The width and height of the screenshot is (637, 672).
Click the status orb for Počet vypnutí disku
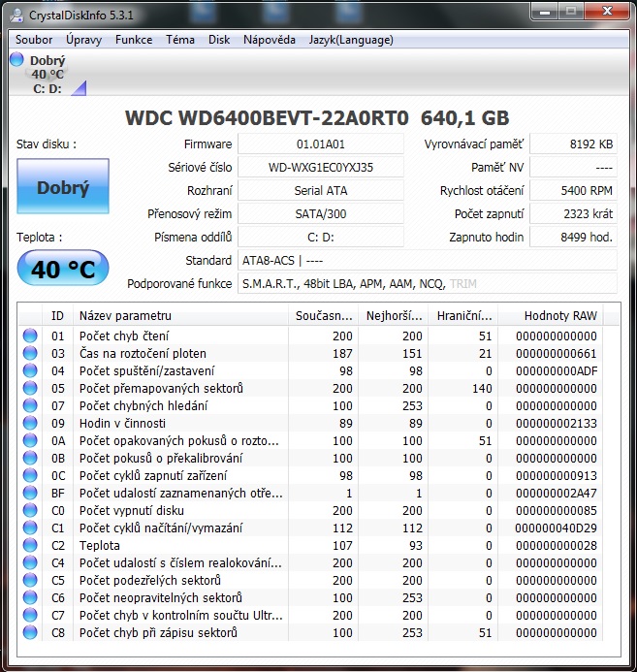tap(30, 510)
